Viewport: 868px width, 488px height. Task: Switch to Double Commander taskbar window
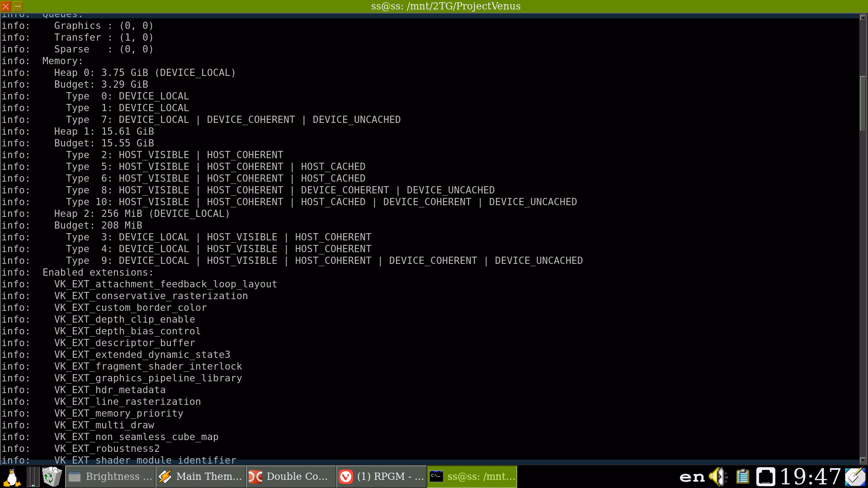[291, 477]
